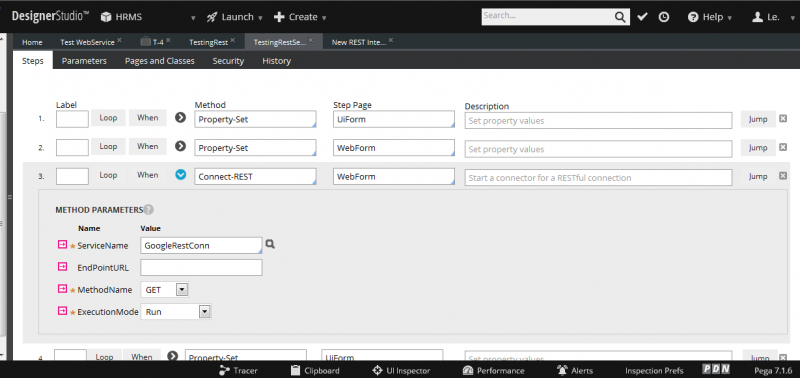The image size is (800, 378).
Task: Switch to the Test WebService tab
Action: click(87, 42)
